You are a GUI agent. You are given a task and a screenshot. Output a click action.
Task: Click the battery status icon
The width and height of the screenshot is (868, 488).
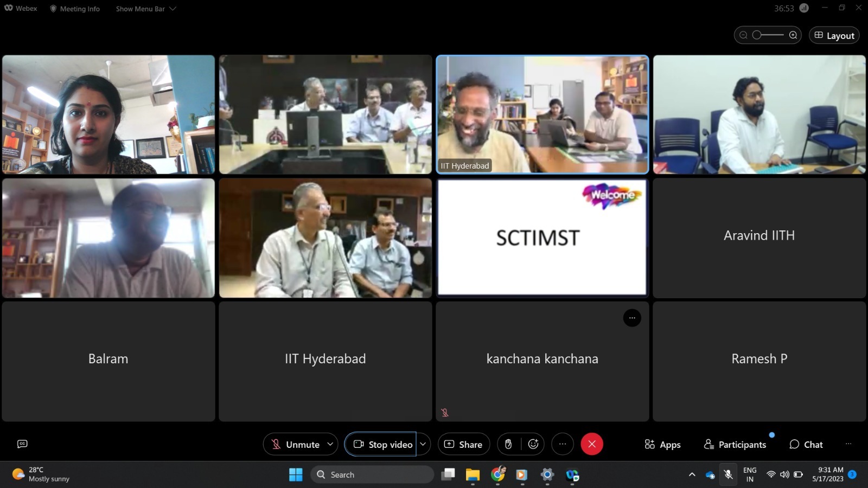pos(798,474)
